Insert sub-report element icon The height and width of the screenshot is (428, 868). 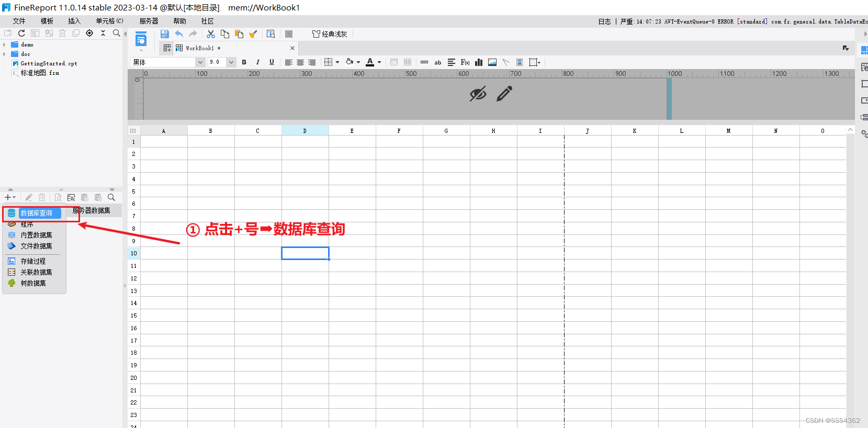point(520,62)
